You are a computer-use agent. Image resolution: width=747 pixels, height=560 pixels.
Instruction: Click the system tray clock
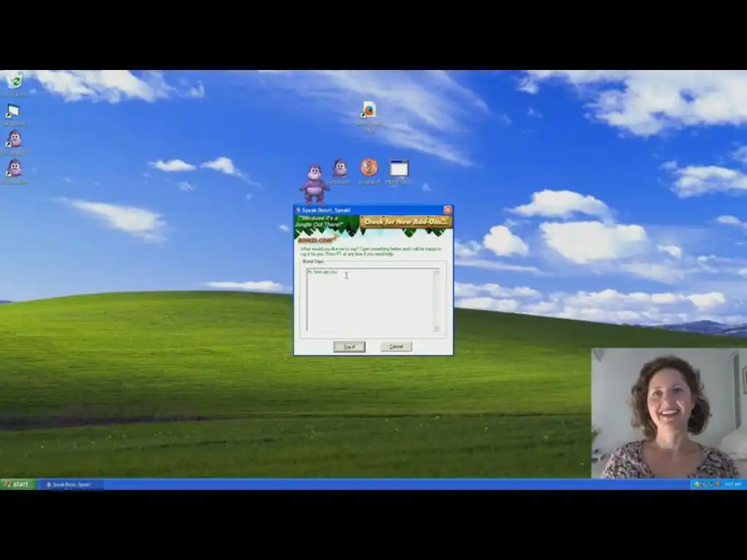tap(732, 484)
